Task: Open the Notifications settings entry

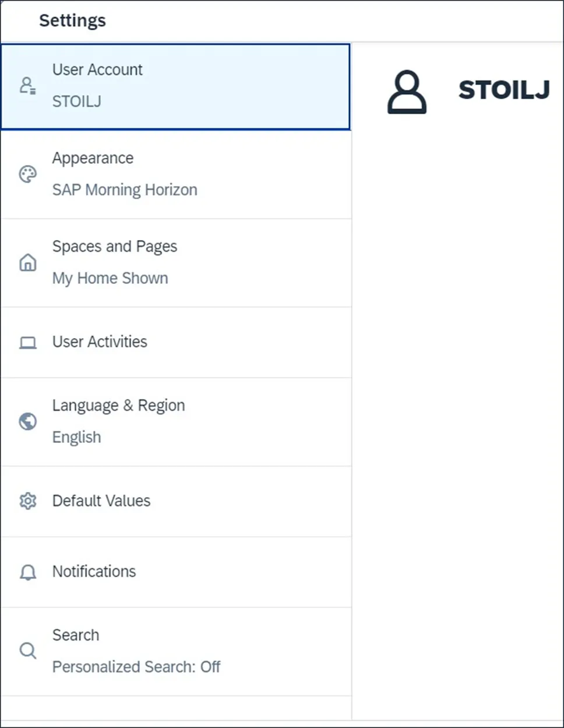Action: tap(94, 572)
